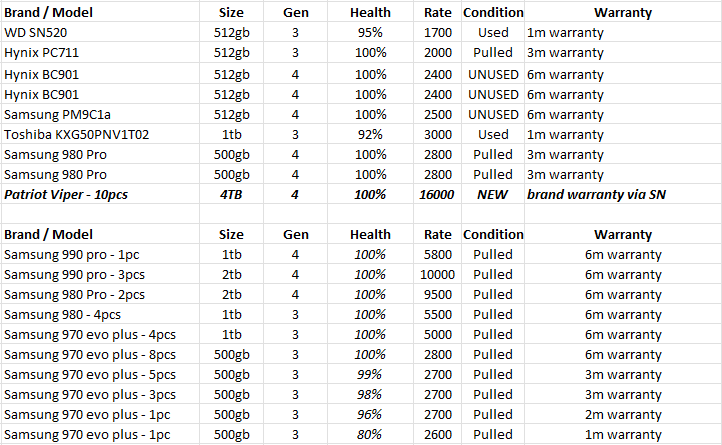Select the Toshiba KXG50PNV1T02 cell
The image size is (722, 445).
pos(100,135)
